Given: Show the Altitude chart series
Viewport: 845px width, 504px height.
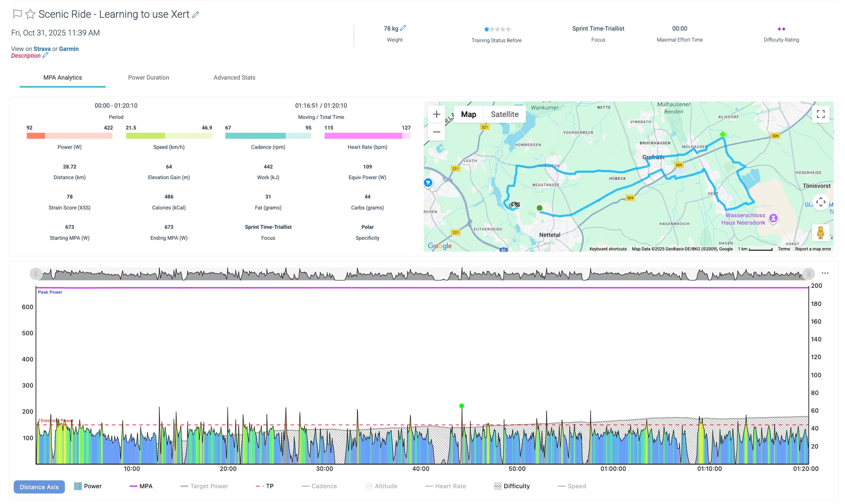Looking at the screenshot, I should (386, 486).
